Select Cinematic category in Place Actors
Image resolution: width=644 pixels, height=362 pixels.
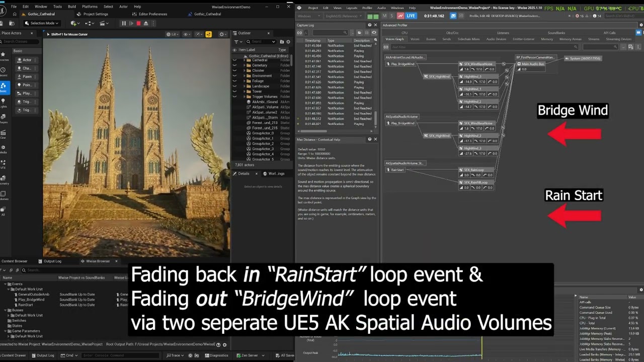(x=3, y=134)
